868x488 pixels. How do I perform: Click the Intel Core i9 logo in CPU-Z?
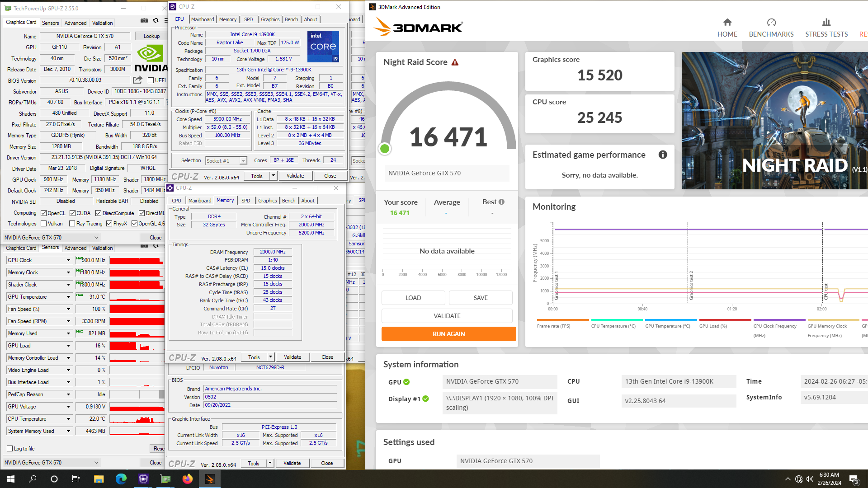323,47
